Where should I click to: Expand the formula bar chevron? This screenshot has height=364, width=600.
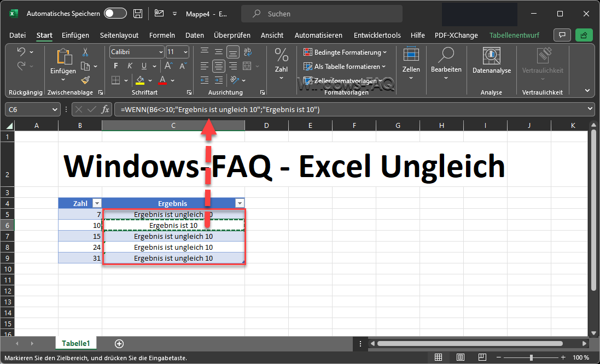[590, 109]
